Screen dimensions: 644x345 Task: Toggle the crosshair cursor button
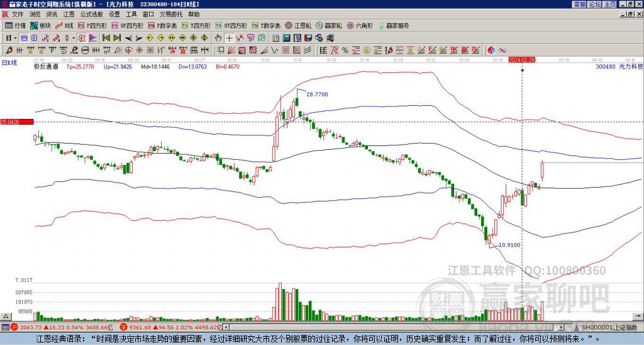(x=229, y=38)
